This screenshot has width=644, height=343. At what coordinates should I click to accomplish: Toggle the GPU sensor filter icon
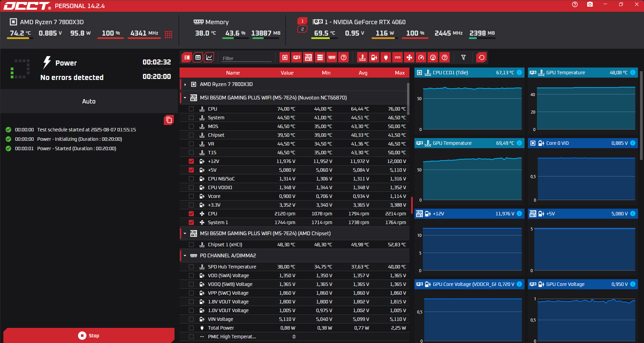pyautogui.click(x=297, y=57)
